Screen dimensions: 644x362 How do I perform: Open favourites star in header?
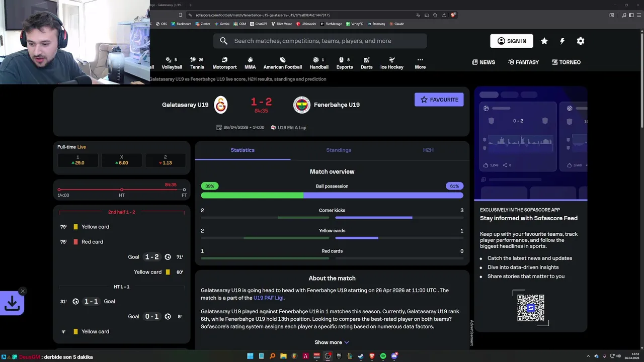544,41
